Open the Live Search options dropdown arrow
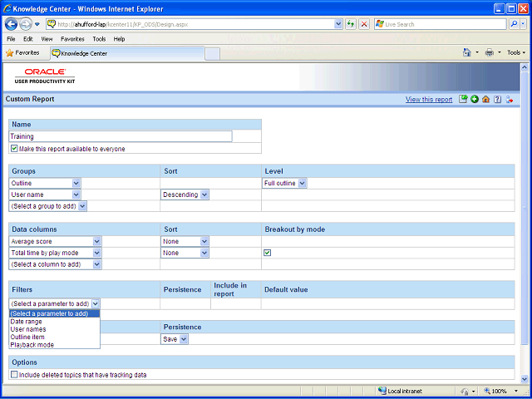Screen dimensions: 532x399 click(523, 24)
